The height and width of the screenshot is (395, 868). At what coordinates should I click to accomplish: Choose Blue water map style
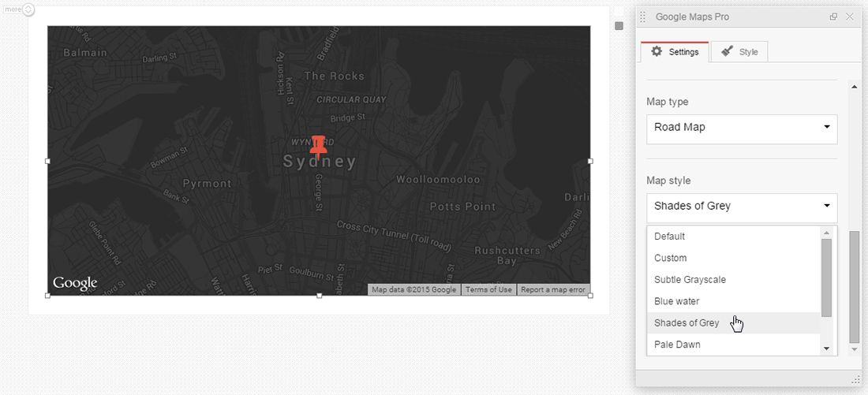(734, 301)
